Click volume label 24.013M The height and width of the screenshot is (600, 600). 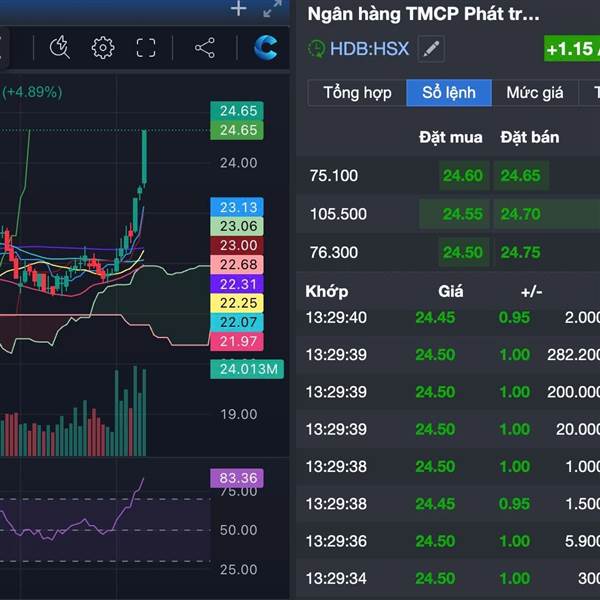247,369
